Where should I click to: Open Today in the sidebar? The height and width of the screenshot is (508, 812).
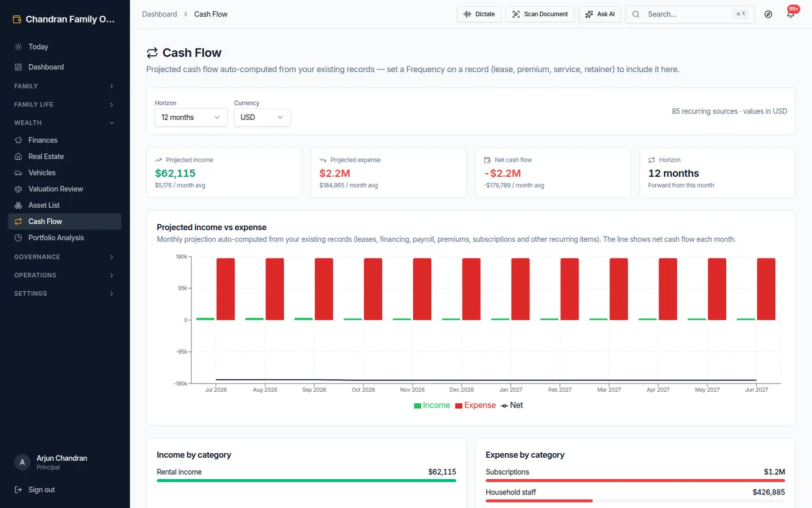point(64,47)
